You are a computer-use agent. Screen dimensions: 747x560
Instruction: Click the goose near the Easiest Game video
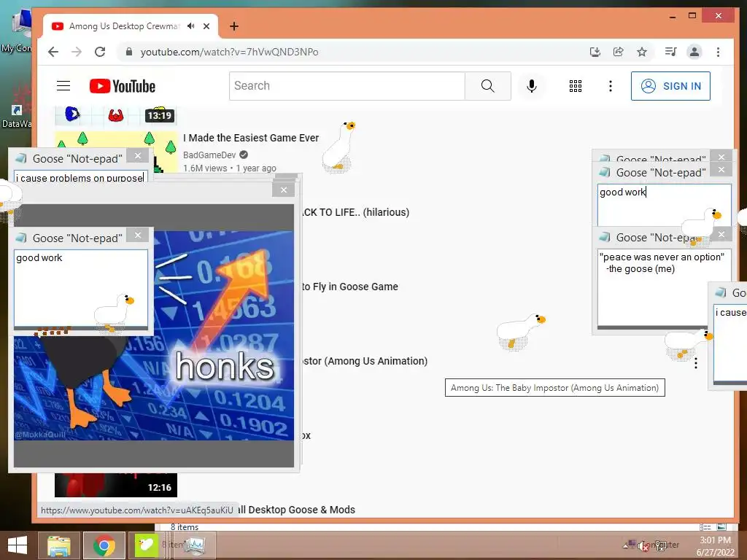[x=338, y=146]
